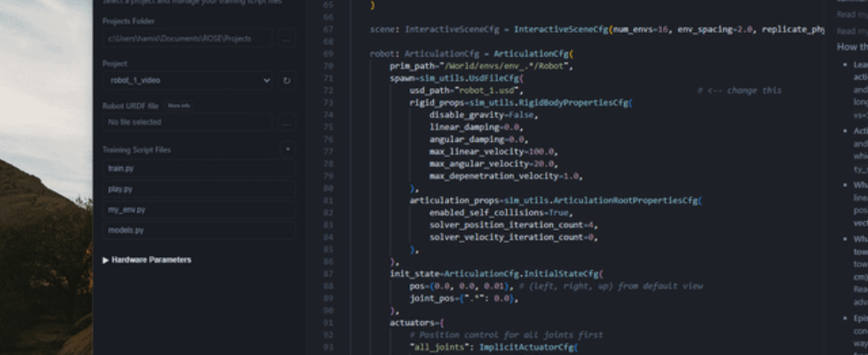Screen dimensions: 868x355
Task: Place cursor on the usd_path="robot_1.usd" line
Action: 466,91
